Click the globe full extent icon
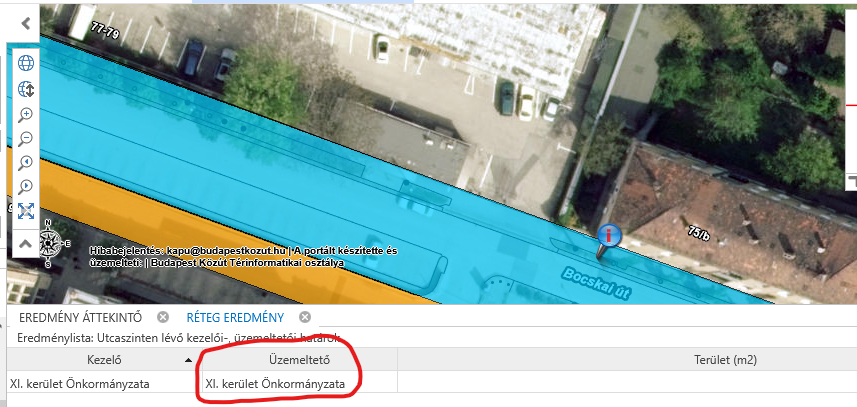The image size is (857, 407). coord(26,63)
